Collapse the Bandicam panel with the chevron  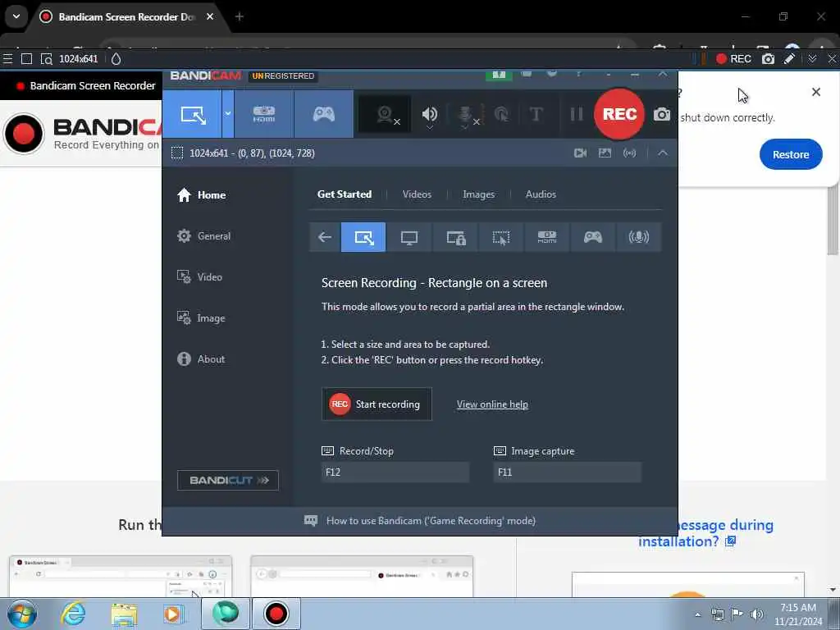tap(663, 153)
